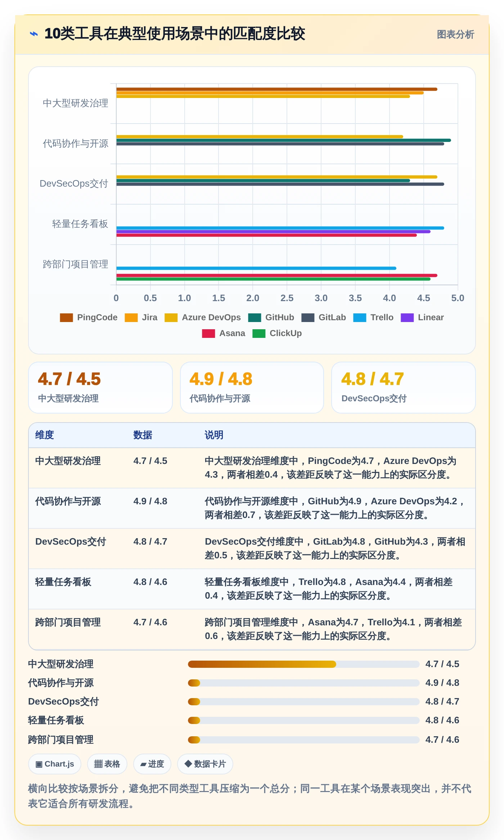504x840 pixels.
Task: Click ClickUp bar in 跨部门项目管理 chart row
Action: 273,279
